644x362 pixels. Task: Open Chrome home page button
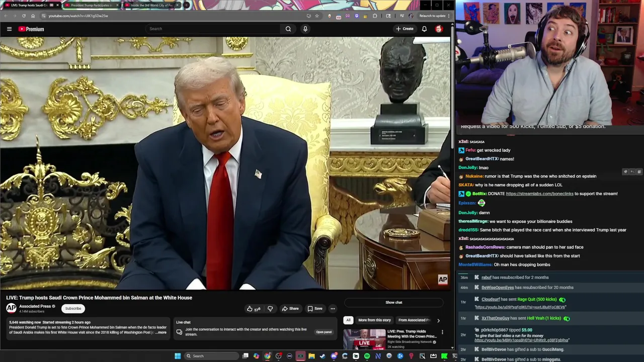(33, 16)
